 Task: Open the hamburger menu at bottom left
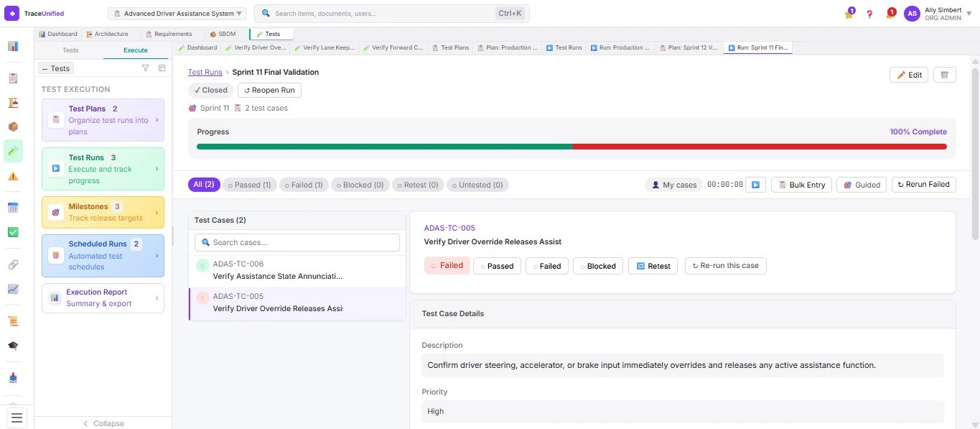click(x=17, y=417)
